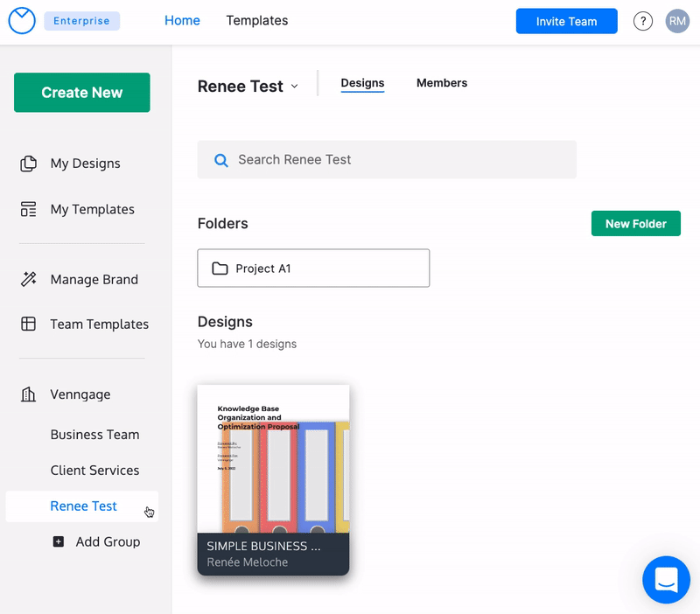700x614 pixels.
Task: Switch to the Members tab
Action: click(442, 83)
